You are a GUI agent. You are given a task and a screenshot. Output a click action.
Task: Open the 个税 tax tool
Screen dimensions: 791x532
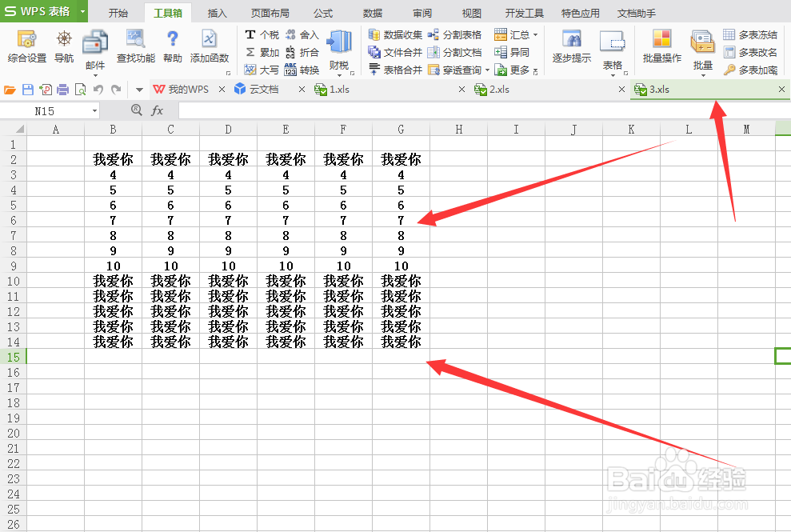tap(262, 34)
